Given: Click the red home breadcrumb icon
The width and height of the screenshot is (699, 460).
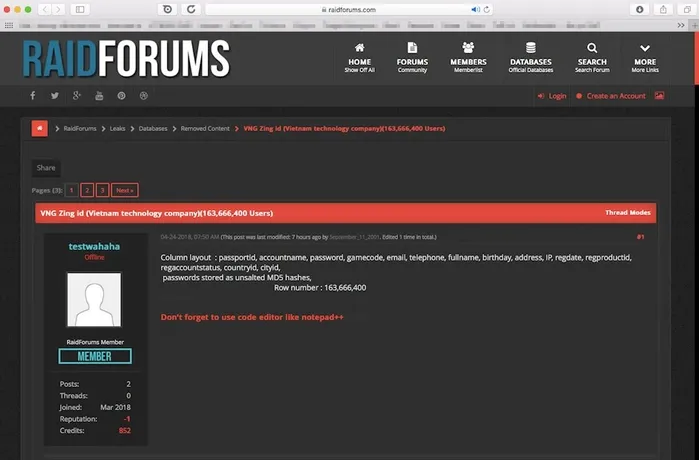Looking at the screenshot, I should coord(39,129).
